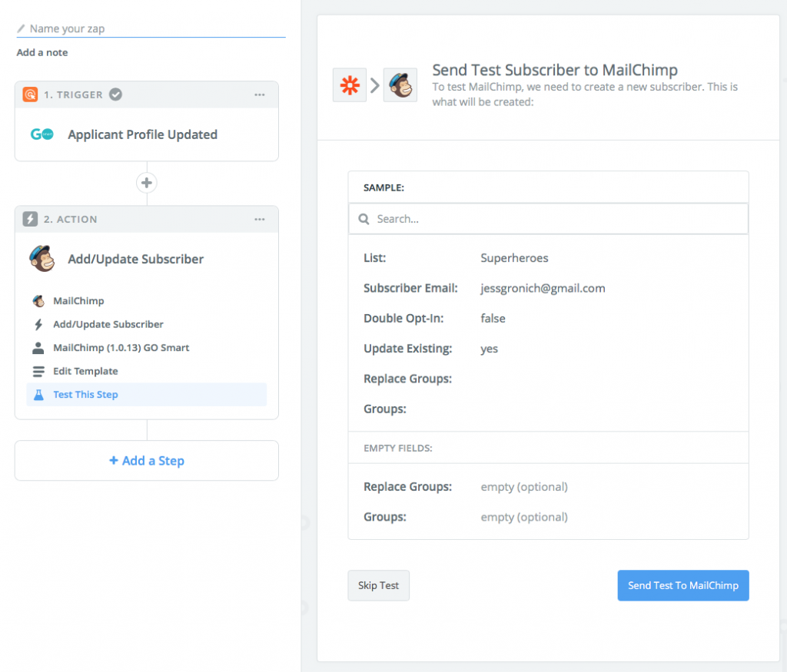
Task: Open the action step three-dot menu
Action: [260, 219]
